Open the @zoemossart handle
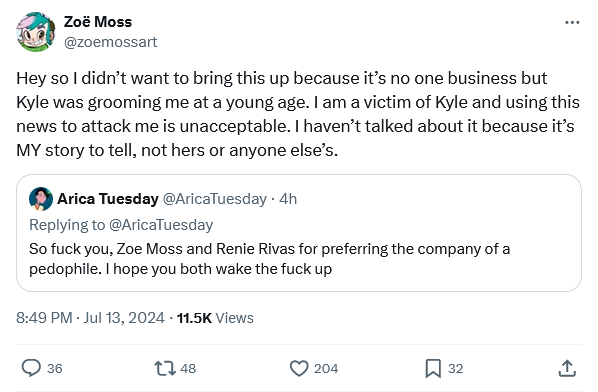Image resolution: width=598 pixels, height=392 pixels. [x=110, y=42]
